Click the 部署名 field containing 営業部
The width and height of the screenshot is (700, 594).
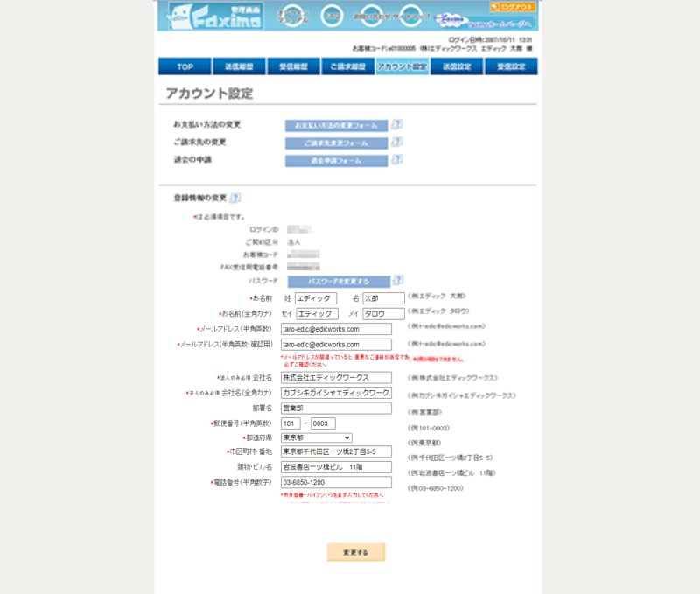[x=336, y=408]
